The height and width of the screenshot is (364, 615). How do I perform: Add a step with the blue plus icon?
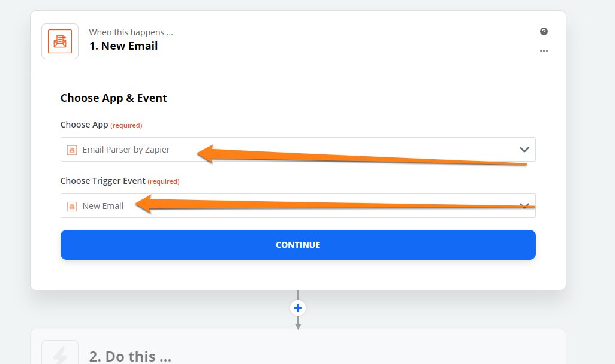298,308
